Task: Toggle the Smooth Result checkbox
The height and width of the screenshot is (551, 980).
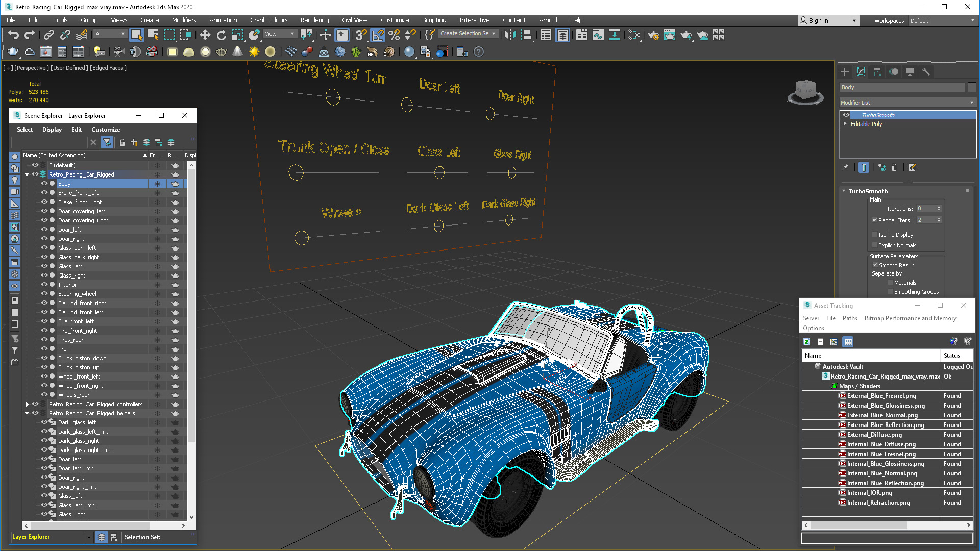Action: click(x=875, y=265)
